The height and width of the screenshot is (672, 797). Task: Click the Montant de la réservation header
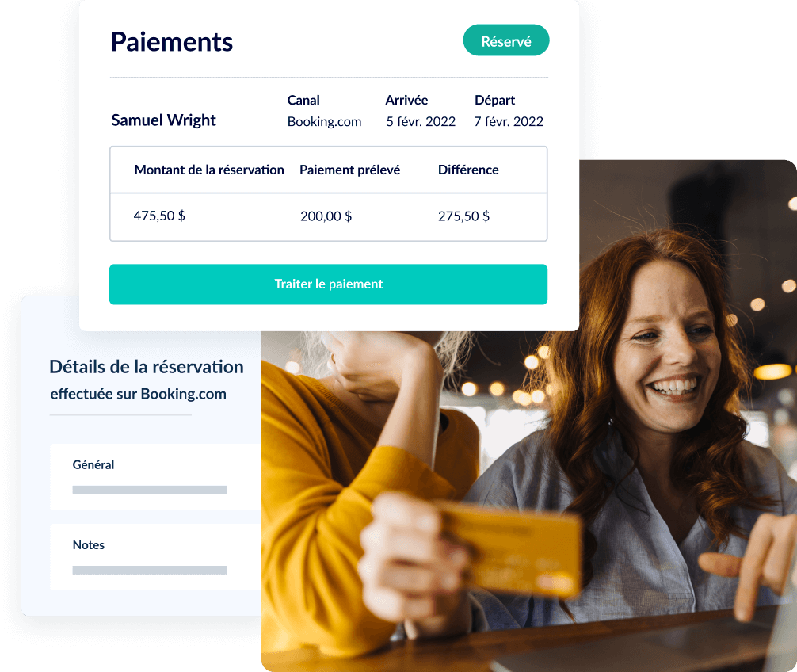[x=209, y=170]
